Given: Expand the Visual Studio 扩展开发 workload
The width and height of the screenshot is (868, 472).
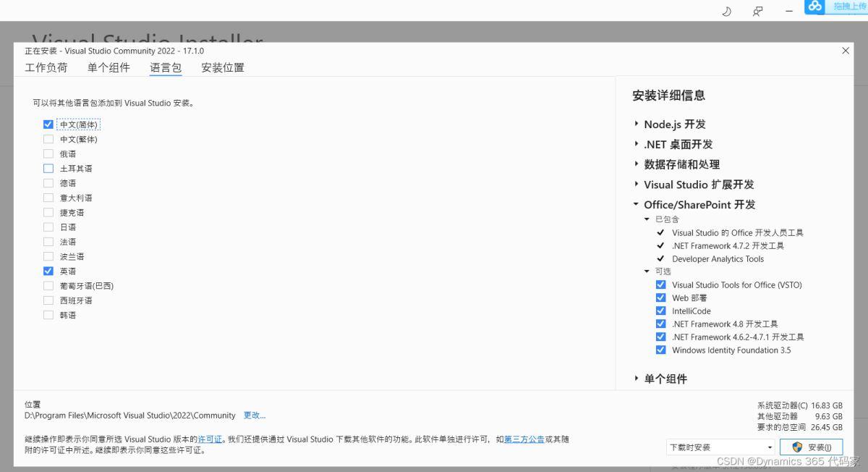Looking at the screenshot, I should coord(636,185).
